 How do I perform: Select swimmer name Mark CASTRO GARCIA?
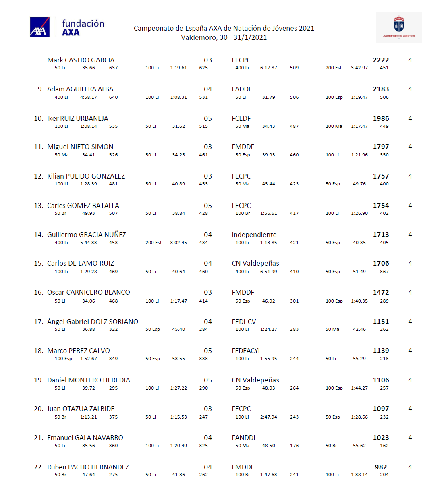(x=81, y=60)
